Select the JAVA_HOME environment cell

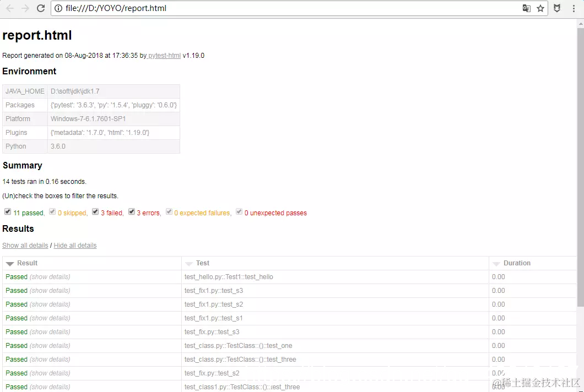(25, 91)
